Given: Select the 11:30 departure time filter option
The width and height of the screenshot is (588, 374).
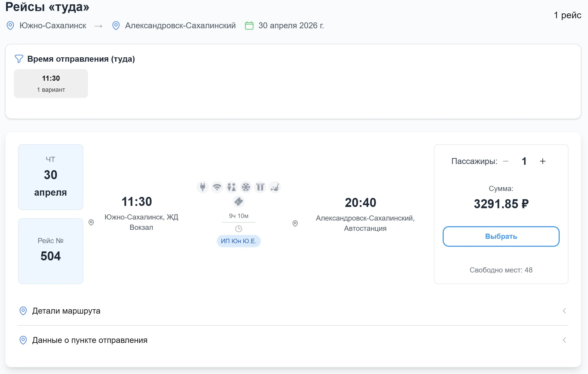Looking at the screenshot, I should [51, 83].
